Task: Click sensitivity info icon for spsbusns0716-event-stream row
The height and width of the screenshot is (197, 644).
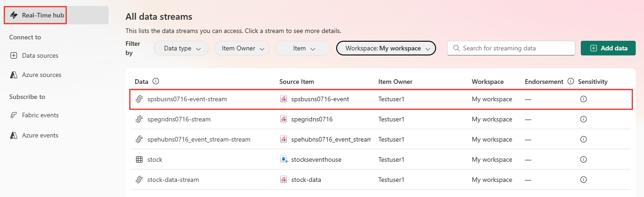Action: [x=584, y=99]
